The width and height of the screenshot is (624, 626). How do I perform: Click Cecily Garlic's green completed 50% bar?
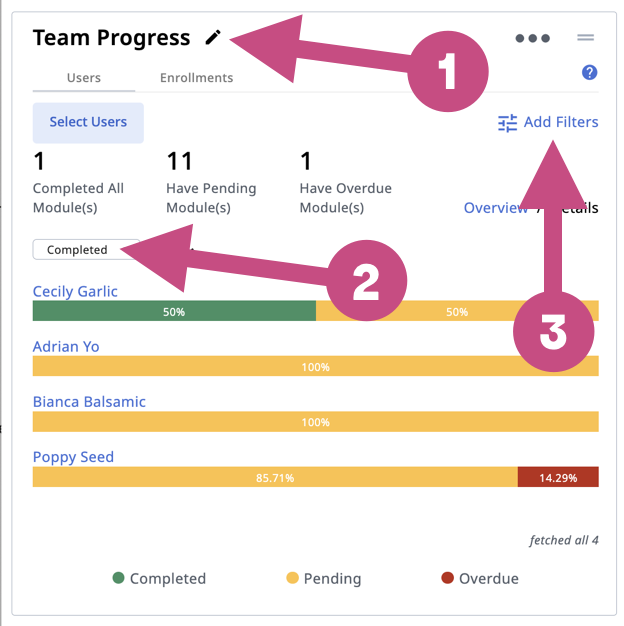pyautogui.click(x=174, y=312)
